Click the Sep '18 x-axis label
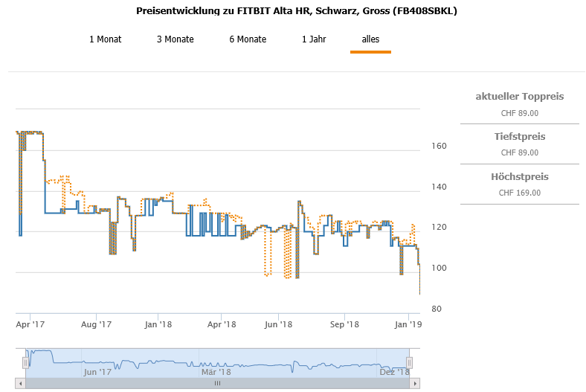The image size is (586, 392). point(344,324)
